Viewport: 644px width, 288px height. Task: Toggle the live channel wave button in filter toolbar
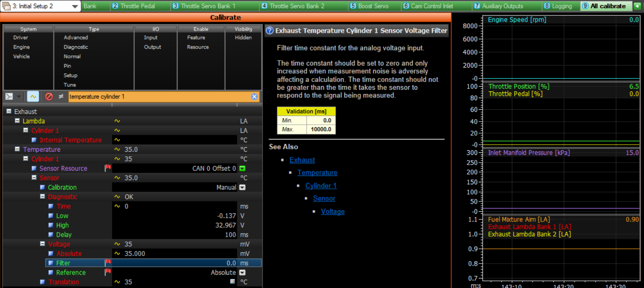(x=33, y=96)
